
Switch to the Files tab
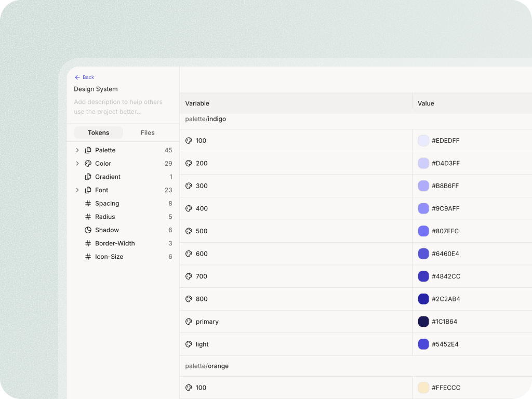148,132
